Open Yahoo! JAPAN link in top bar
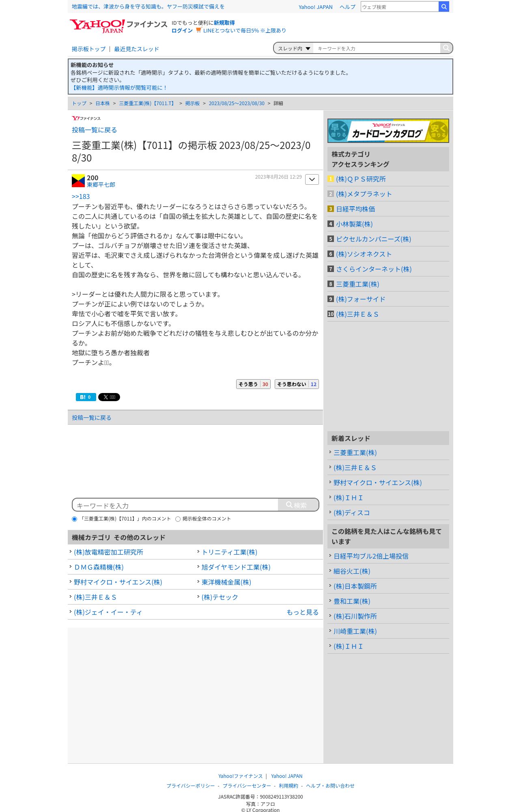 point(315,7)
